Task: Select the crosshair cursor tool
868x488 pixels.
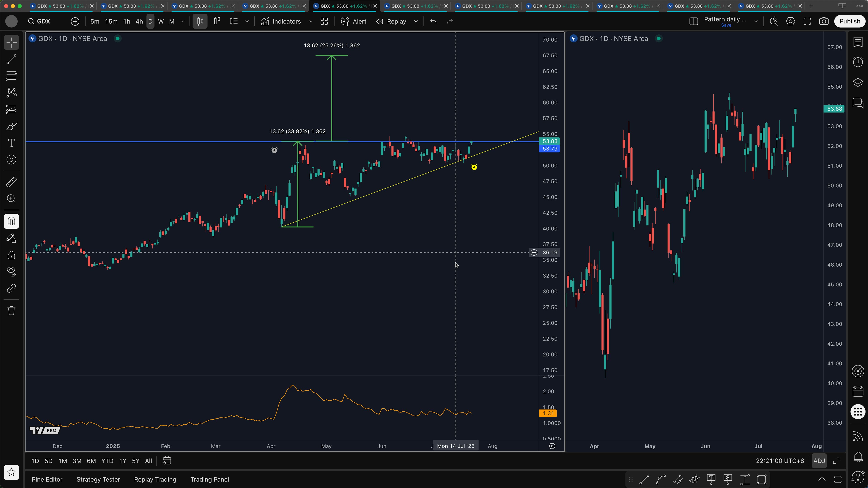Action: (12, 43)
